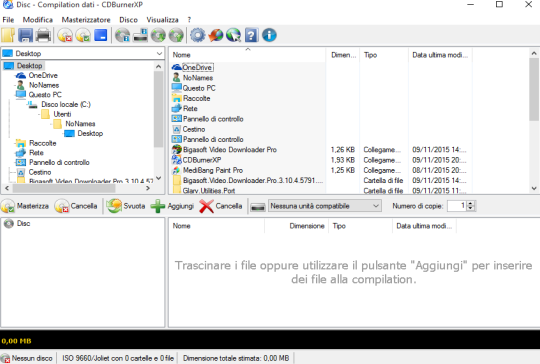540x364 pixels.
Task: Select Rete in the folder tree
Action: pos(36,153)
